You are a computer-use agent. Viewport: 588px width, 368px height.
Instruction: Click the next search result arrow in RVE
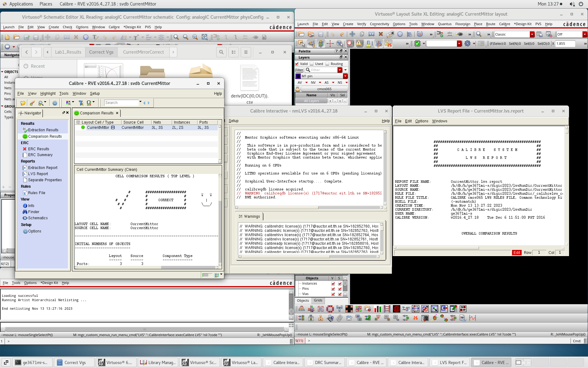pos(149,103)
